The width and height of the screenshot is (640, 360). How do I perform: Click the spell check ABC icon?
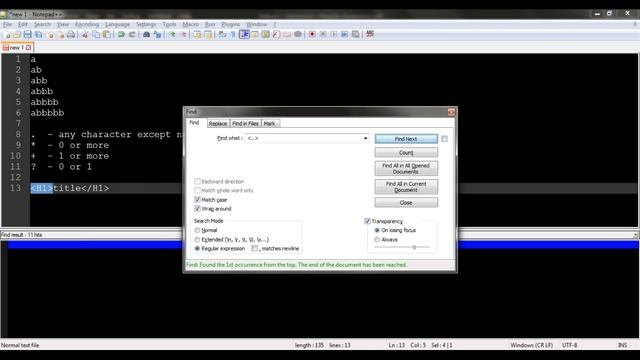[370, 34]
